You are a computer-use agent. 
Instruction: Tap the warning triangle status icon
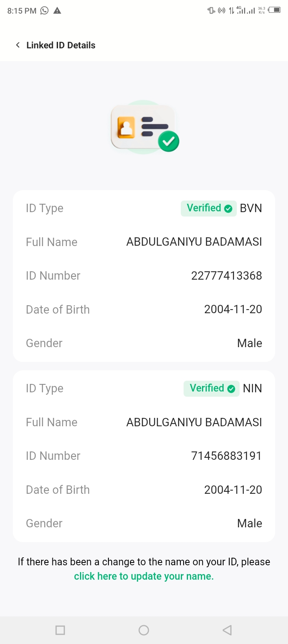tap(57, 11)
